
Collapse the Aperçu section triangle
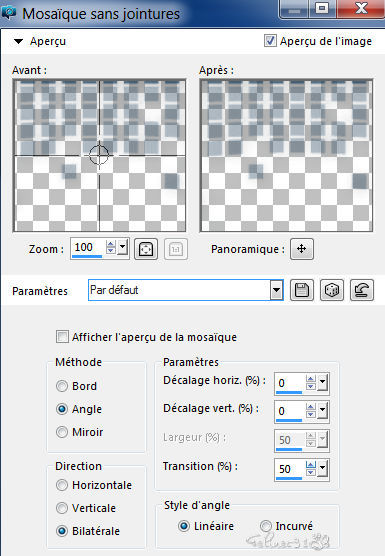[x=18, y=41]
